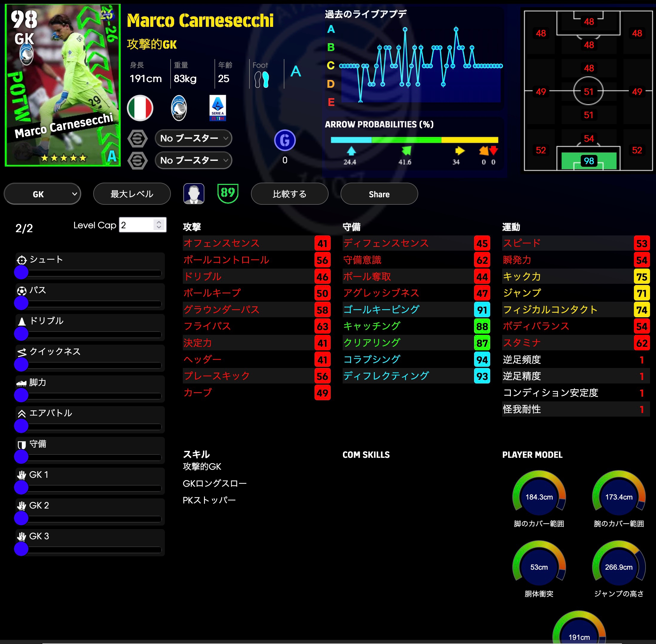Click the second booster slot icon

[137, 160]
